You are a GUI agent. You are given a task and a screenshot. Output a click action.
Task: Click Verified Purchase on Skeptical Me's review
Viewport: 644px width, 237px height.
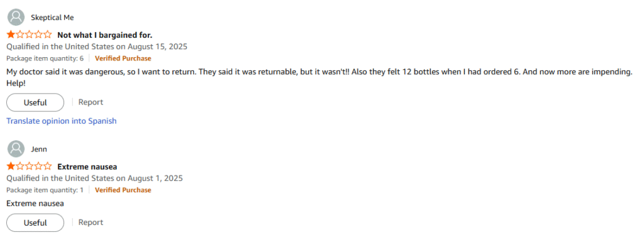[123, 58]
